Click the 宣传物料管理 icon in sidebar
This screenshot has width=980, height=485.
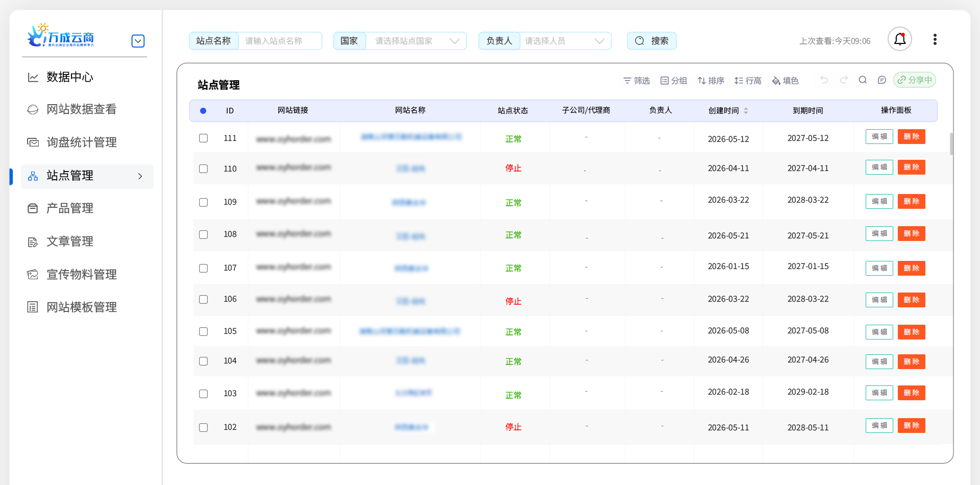point(33,275)
